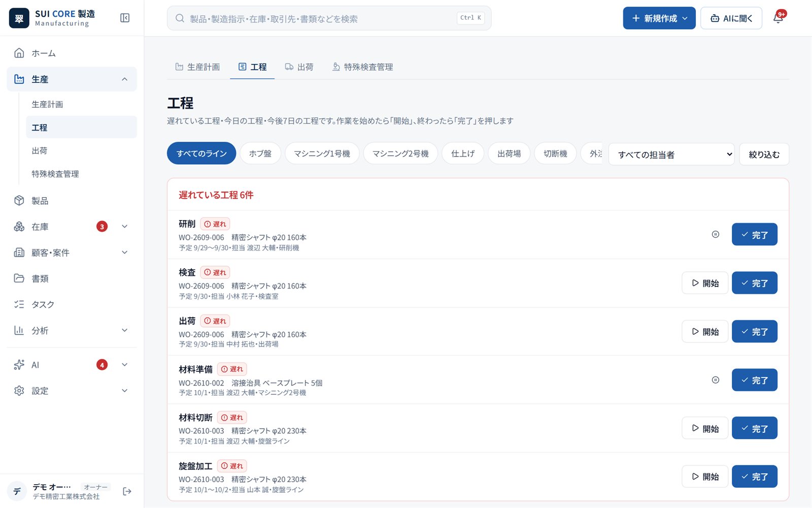Click the SUI CORE logo icon
Image resolution: width=812 pixels, height=508 pixels.
19,18
